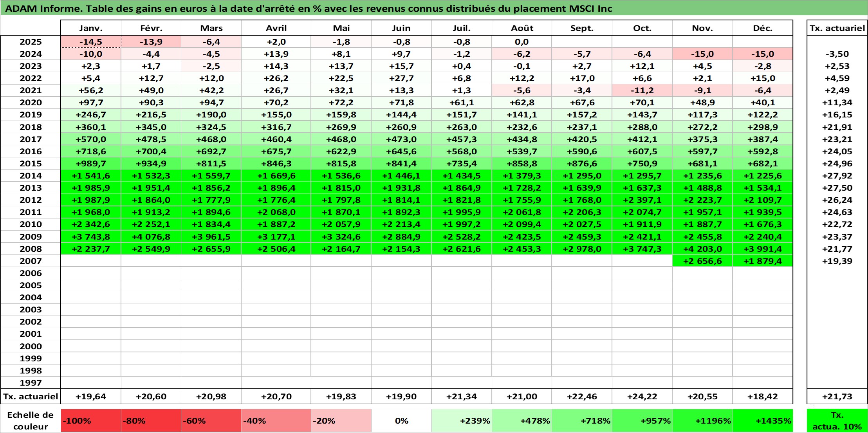Click the +97,7 cell for Janv. 2020
Image resolution: width=868 pixels, height=433 pixels.
coord(91,103)
